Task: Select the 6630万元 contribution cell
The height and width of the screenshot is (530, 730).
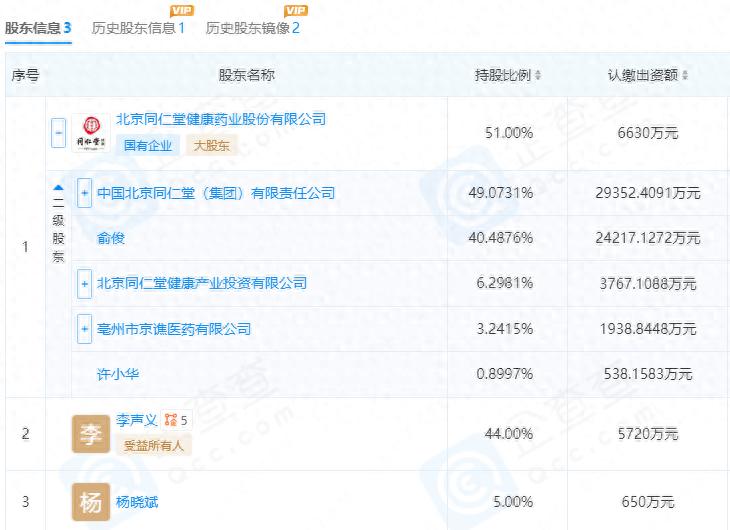Action: pyautogui.click(x=648, y=133)
